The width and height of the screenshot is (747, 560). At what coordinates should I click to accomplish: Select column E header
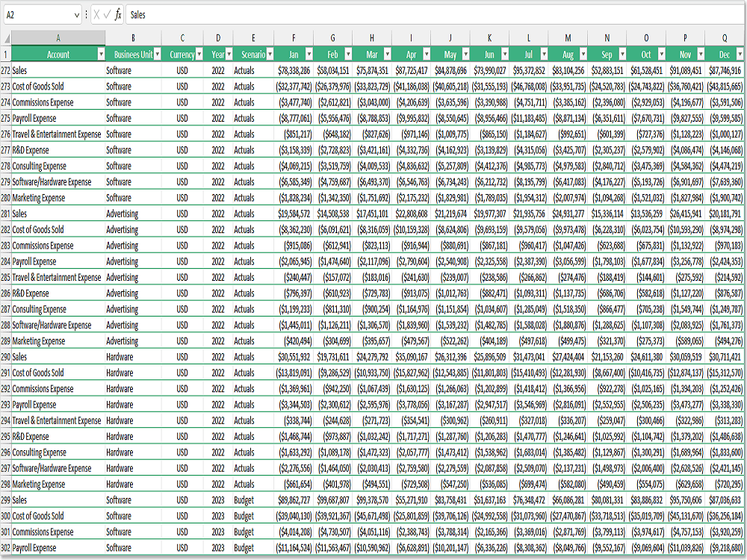click(x=253, y=38)
